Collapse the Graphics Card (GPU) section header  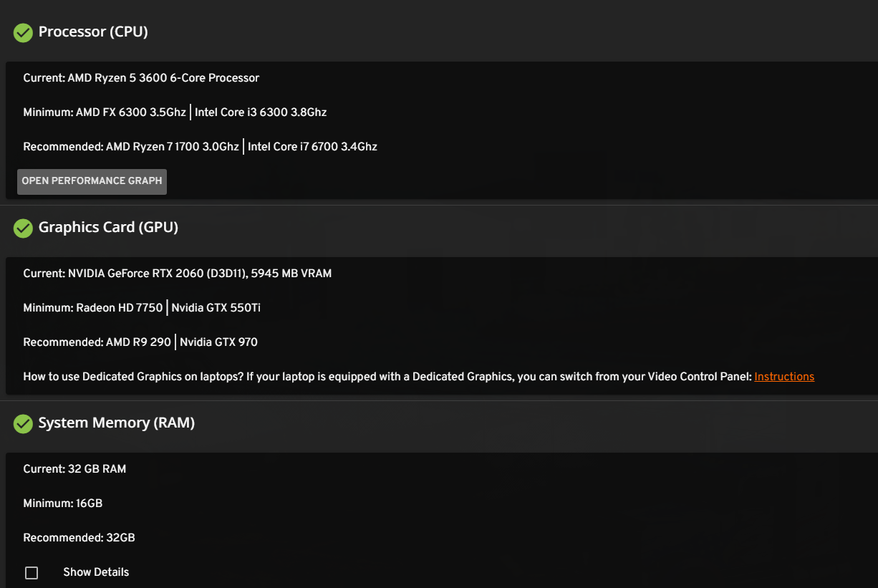coord(439,228)
